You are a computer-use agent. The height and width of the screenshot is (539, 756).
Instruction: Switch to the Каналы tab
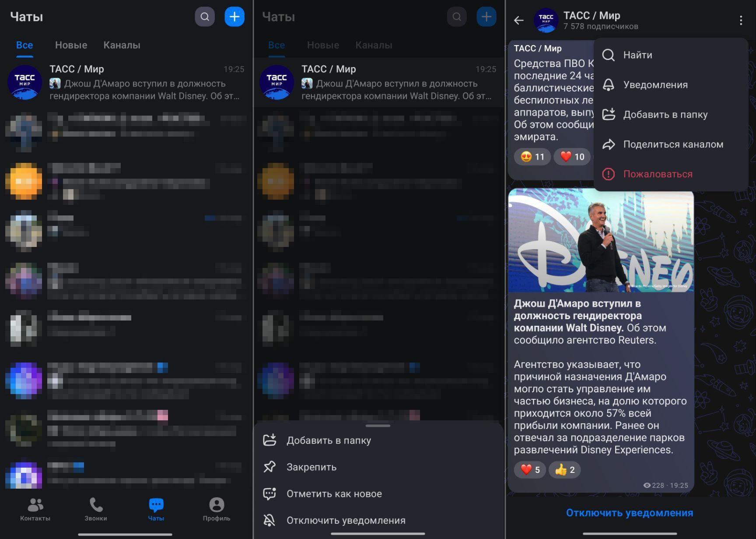tap(122, 45)
